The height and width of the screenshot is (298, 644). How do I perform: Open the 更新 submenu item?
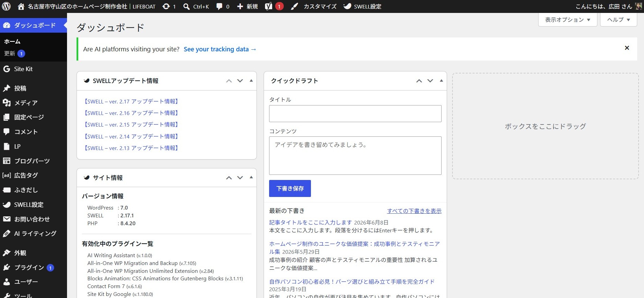coord(15,53)
